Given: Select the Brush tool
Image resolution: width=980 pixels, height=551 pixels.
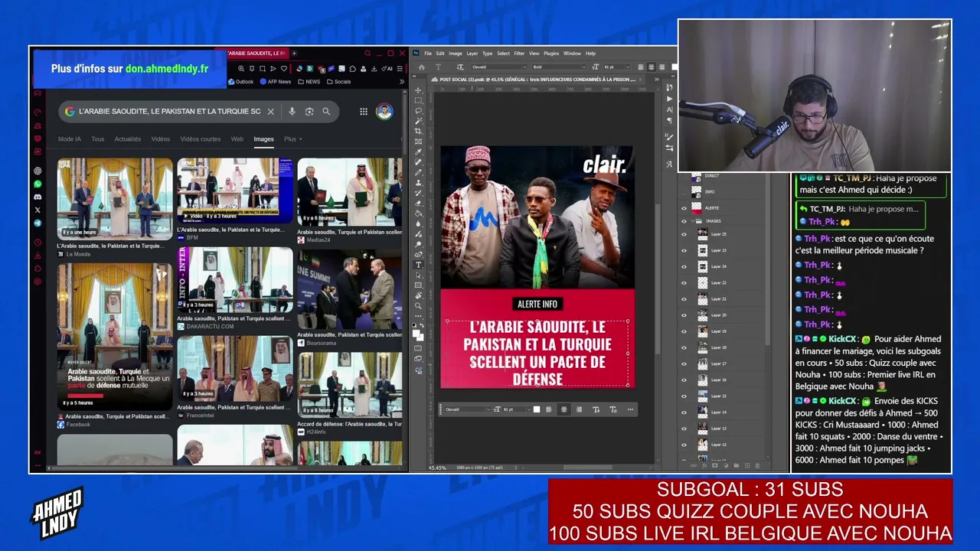Looking at the screenshot, I should tap(418, 173).
